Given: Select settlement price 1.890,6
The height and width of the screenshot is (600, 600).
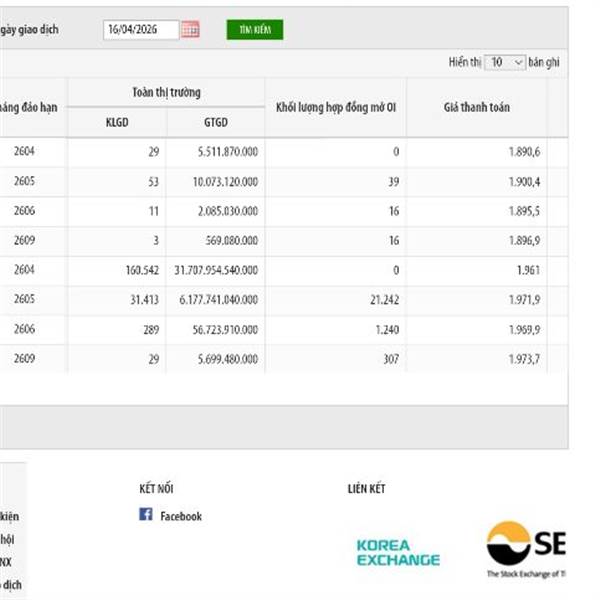Looking at the screenshot, I should [x=524, y=152].
